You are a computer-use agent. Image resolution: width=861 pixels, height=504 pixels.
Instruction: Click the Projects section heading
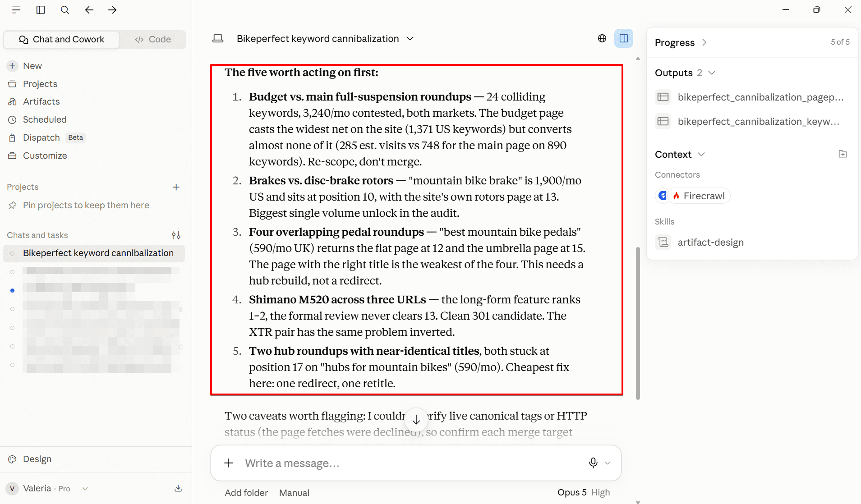[23, 187]
